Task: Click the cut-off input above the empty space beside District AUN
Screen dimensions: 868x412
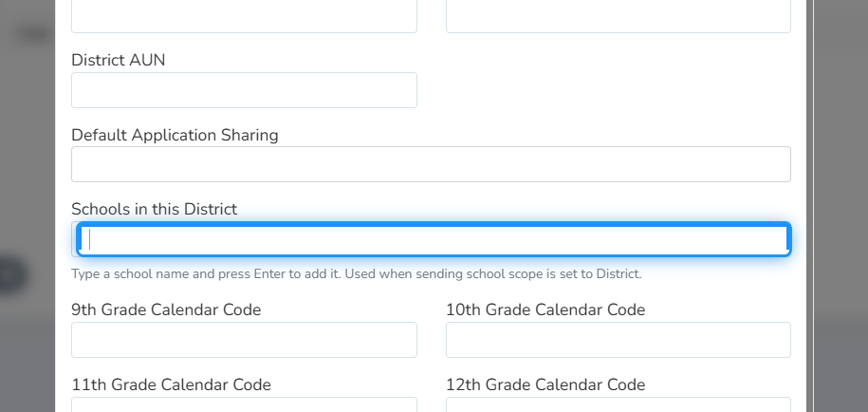Action: pyautogui.click(x=618, y=16)
